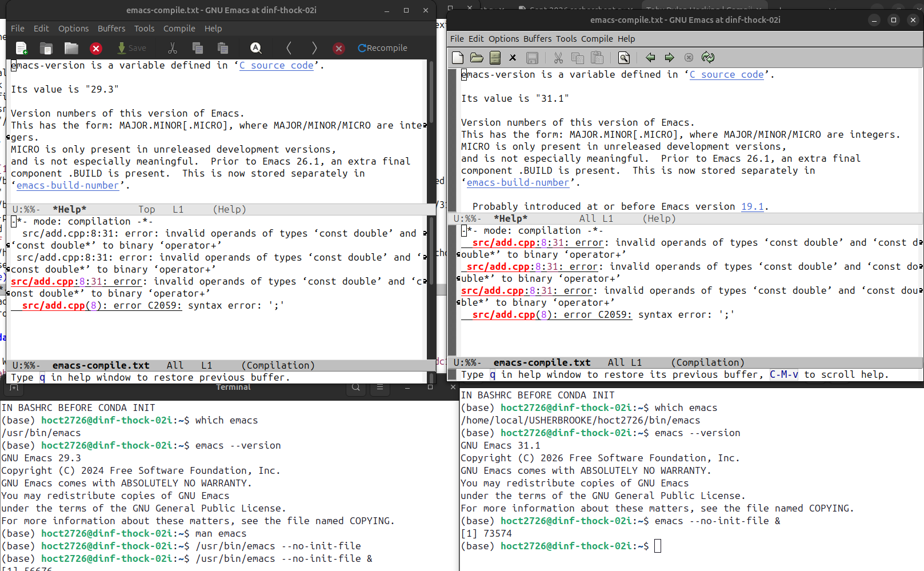Click magnifier Search icon in right Emacs toolbar

click(x=624, y=58)
